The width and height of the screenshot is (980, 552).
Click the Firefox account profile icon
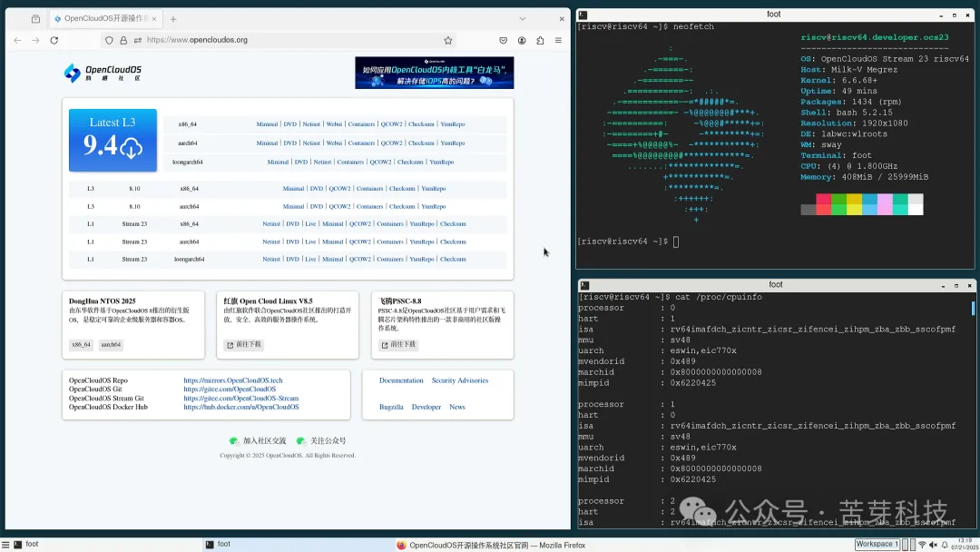pyautogui.click(x=522, y=40)
